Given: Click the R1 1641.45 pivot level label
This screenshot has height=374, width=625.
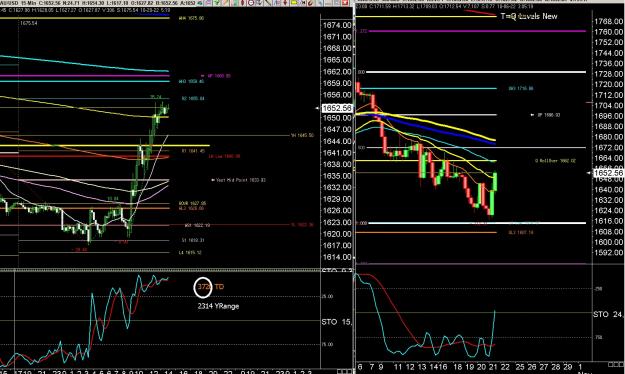Looking at the screenshot, I should (x=193, y=151).
